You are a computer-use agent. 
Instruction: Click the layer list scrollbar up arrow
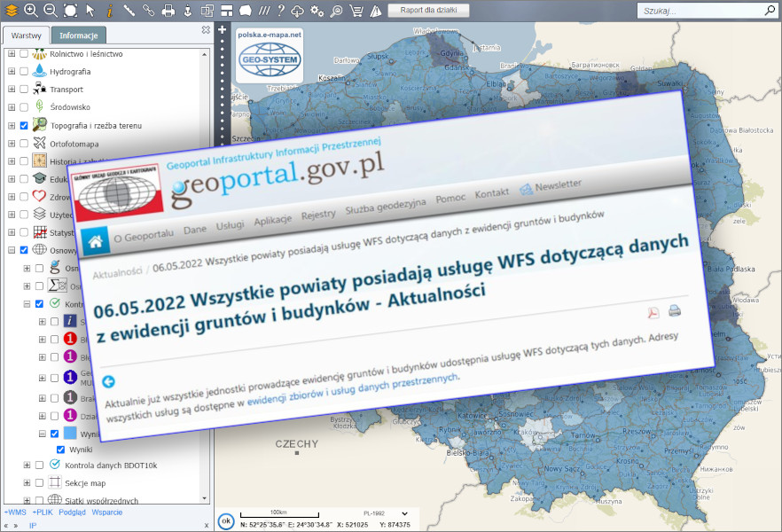tap(205, 53)
